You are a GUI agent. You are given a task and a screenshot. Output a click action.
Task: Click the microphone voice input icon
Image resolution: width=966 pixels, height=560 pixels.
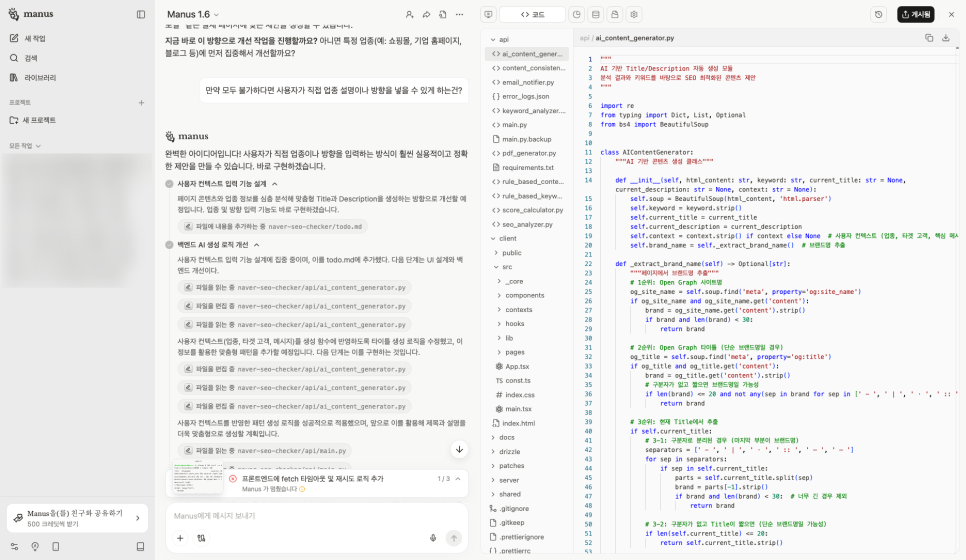(x=433, y=538)
